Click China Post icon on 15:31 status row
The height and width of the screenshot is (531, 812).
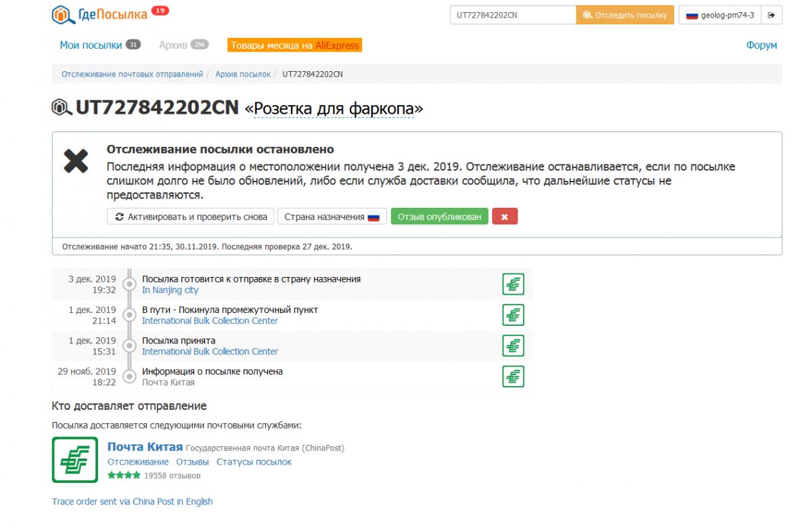point(513,345)
